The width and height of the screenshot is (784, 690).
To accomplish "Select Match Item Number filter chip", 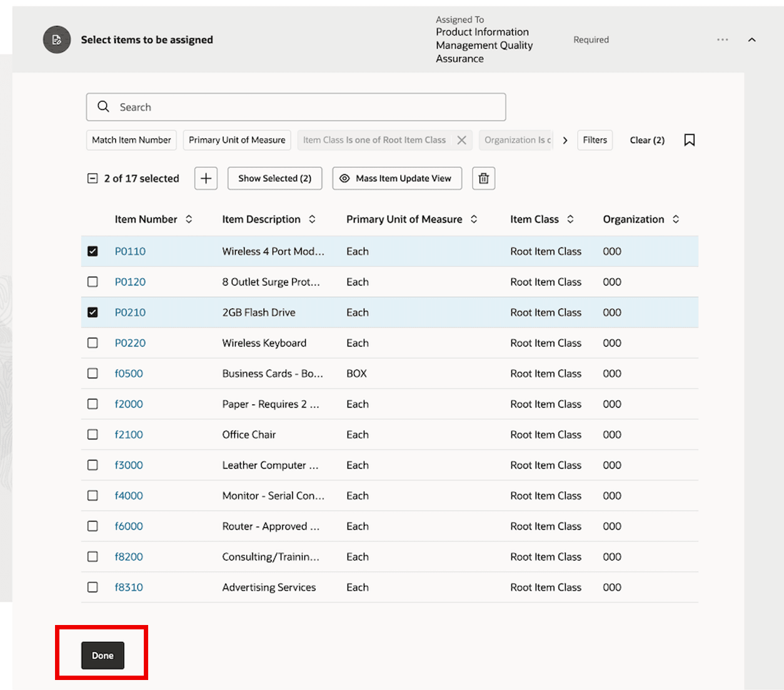I will [x=131, y=140].
